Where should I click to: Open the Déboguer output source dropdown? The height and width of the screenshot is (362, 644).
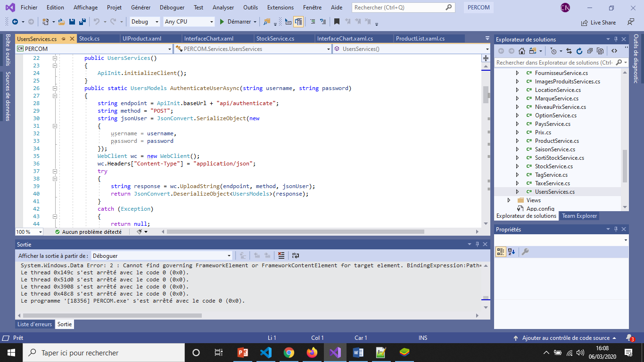(x=162, y=255)
